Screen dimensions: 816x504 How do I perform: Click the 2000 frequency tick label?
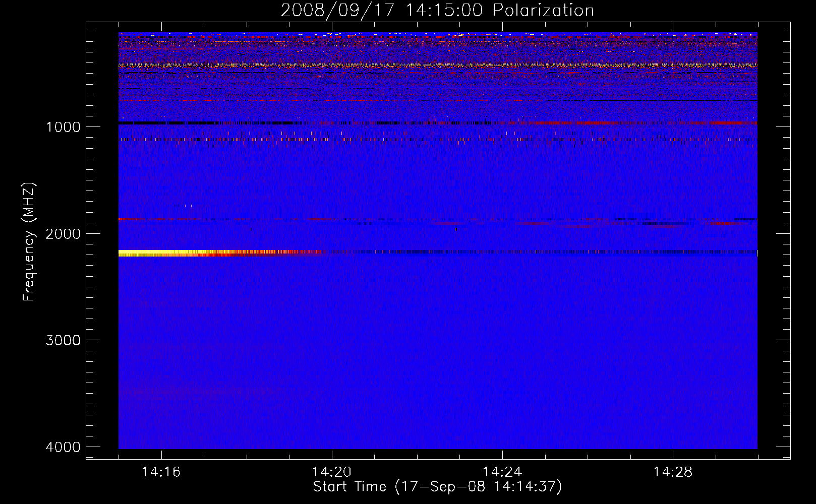point(63,233)
